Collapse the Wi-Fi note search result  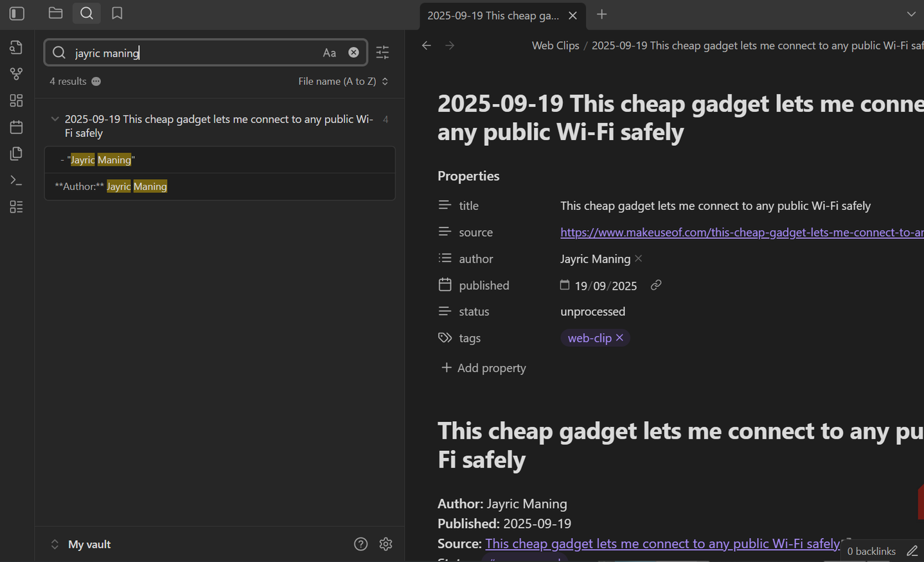55,118
